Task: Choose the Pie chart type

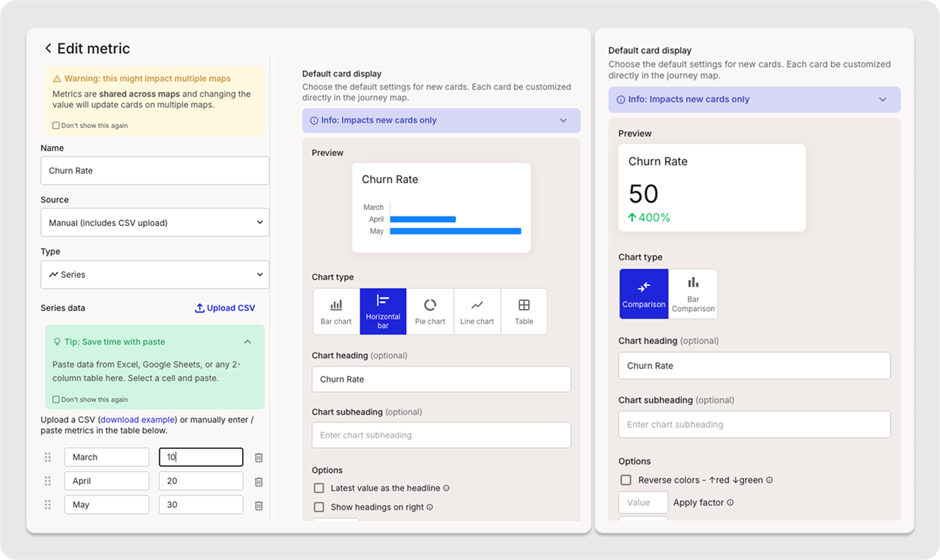Action: pyautogui.click(x=430, y=312)
